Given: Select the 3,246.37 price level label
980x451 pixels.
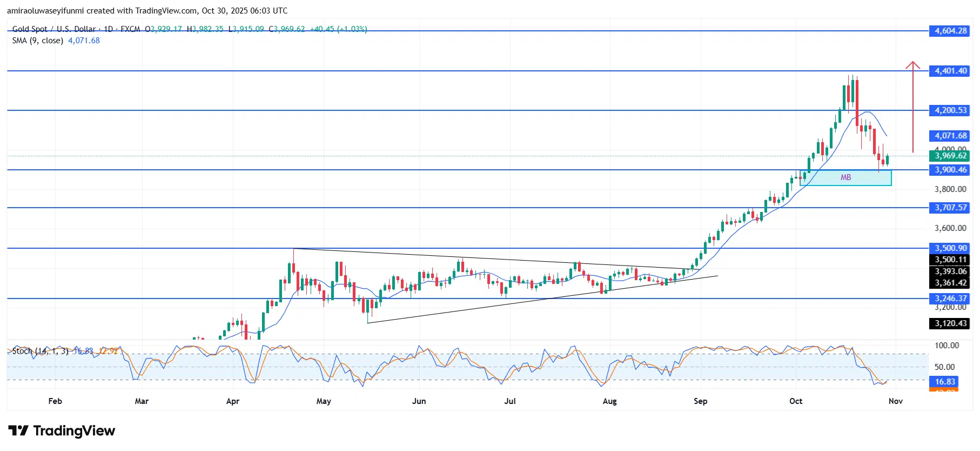Looking at the screenshot, I should point(950,299).
